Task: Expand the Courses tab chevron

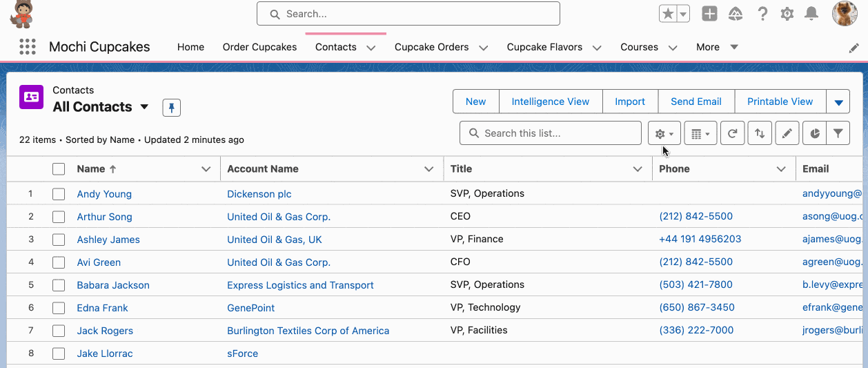Action: point(673,48)
